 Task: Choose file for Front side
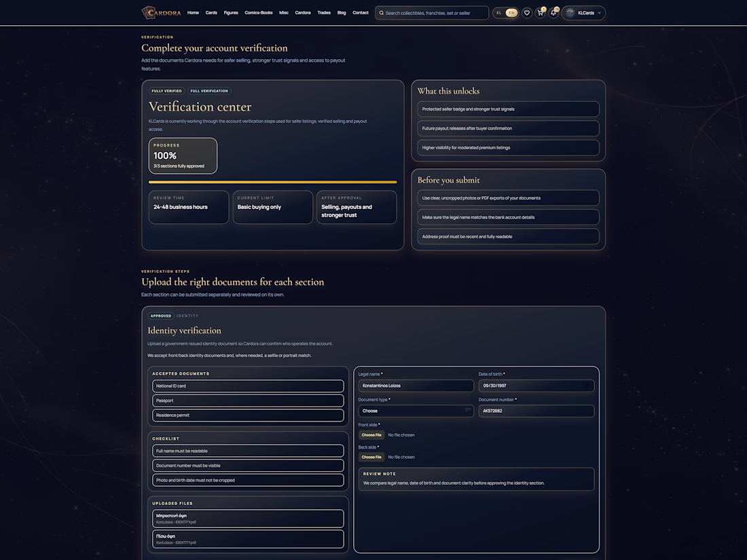[371, 434]
